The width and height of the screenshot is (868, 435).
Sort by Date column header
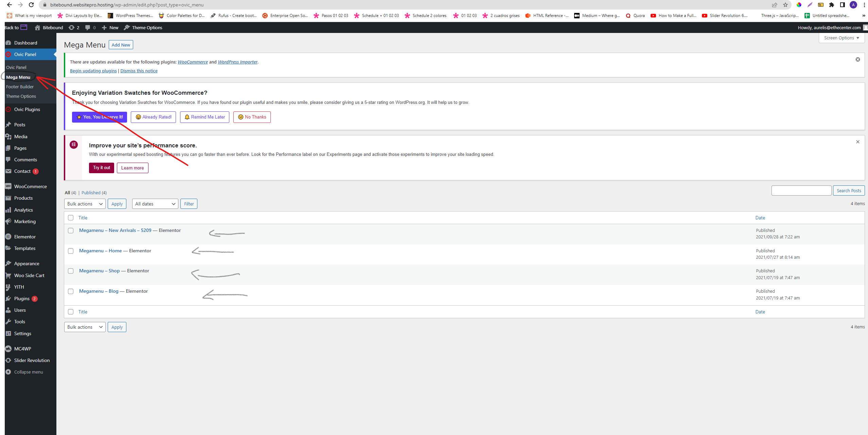point(760,218)
